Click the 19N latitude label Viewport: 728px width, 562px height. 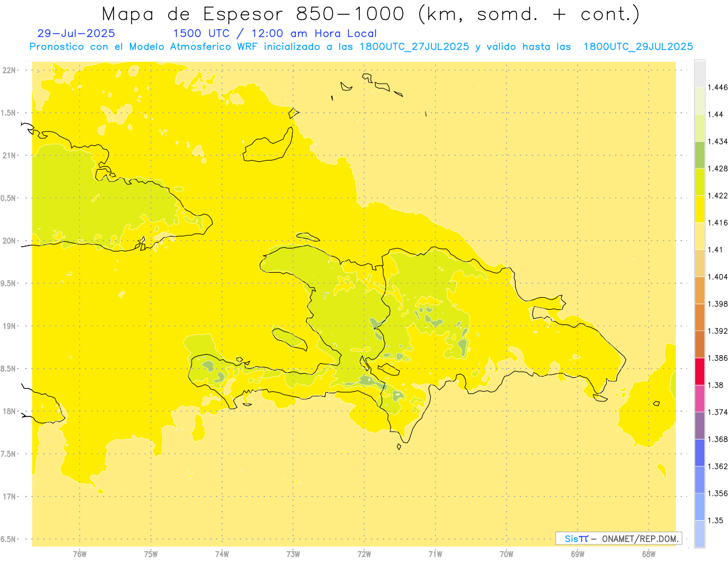pos(10,326)
